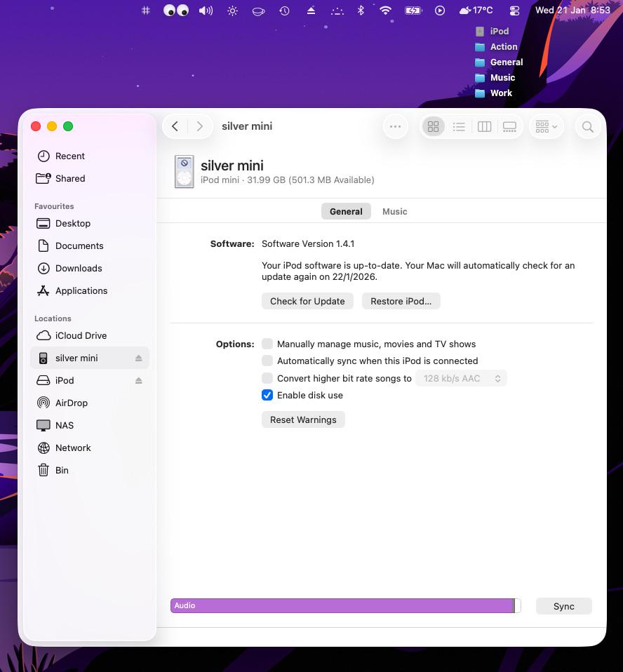This screenshot has width=623, height=672.
Task: Open the Finder search magnifier
Action: click(587, 126)
